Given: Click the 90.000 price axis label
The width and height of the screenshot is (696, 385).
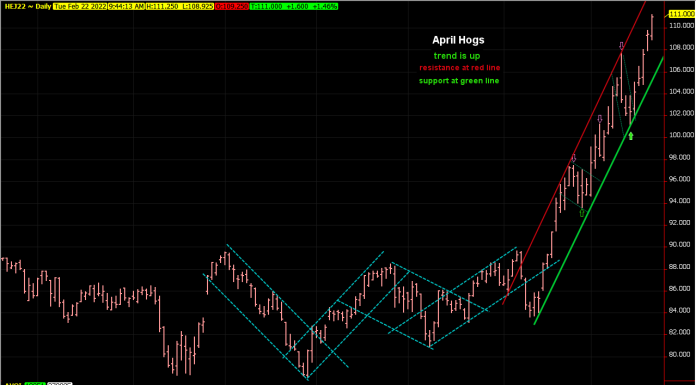Looking at the screenshot, I should tap(681, 245).
